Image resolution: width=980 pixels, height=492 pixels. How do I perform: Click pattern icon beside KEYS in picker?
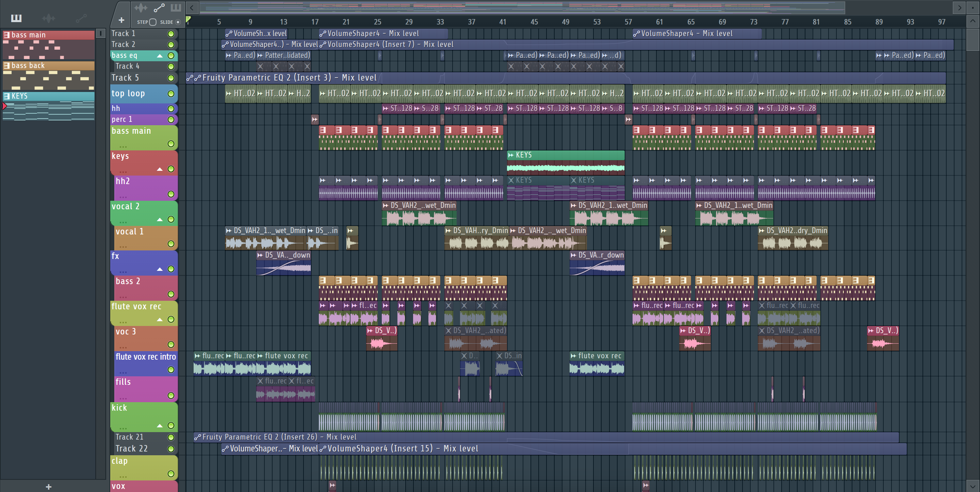6,96
